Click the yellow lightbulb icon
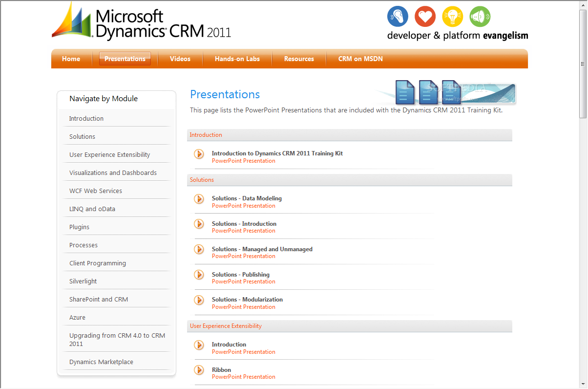Screen dimensions: 588x389 (x=452, y=17)
